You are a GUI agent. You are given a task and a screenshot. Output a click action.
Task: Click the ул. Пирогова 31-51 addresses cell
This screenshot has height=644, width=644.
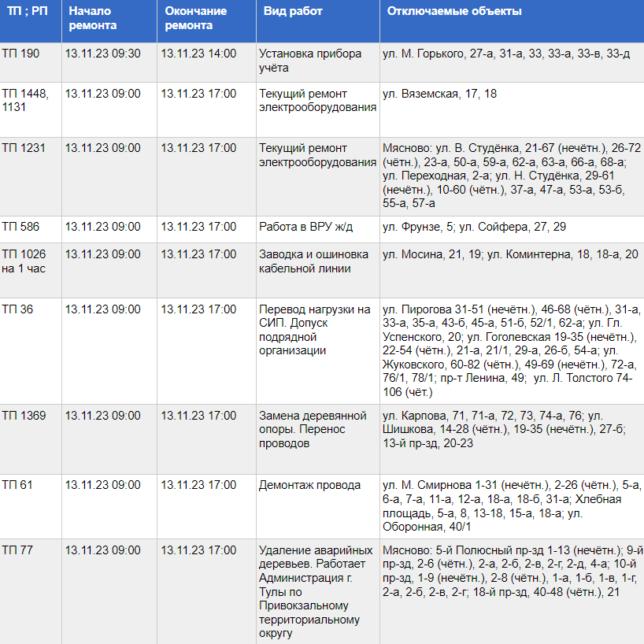[513, 351]
